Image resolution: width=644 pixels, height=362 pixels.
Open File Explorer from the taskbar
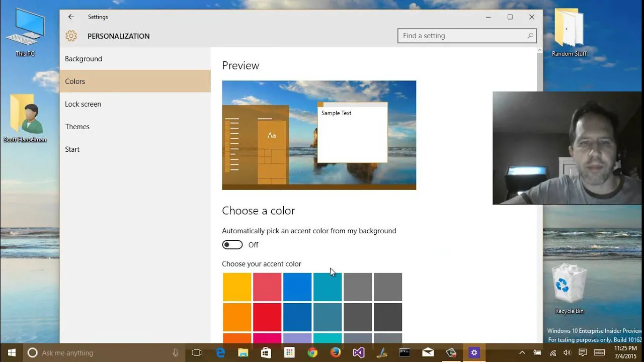[243, 353]
